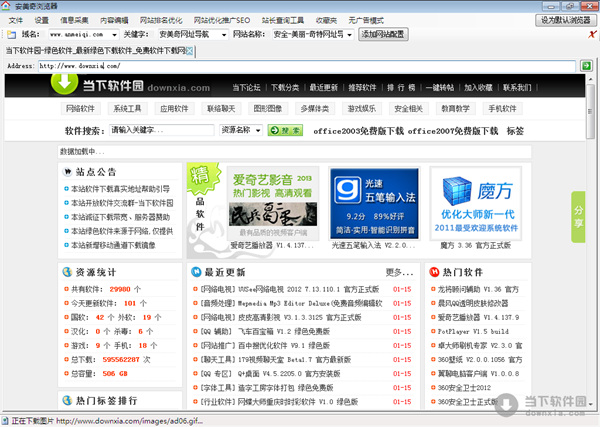Select the 手机软件 category
Image resolution: width=600 pixels, height=427 pixels.
click(502, 109)
